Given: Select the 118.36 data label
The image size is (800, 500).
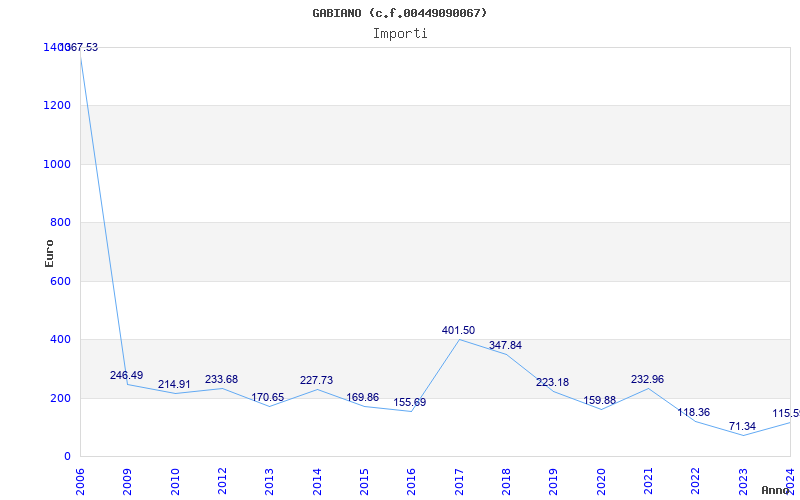Looking at the screenshot, I should (693, 412).
